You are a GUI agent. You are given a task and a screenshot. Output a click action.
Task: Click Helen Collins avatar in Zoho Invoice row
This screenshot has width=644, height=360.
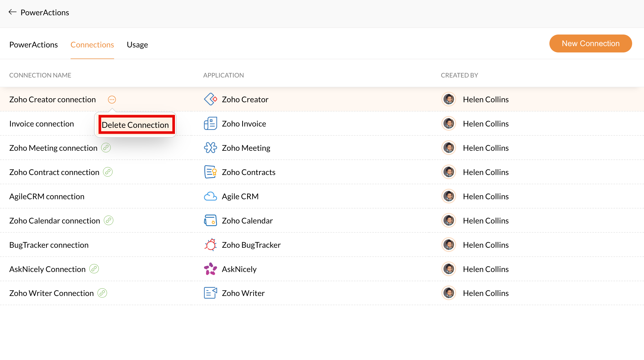449,124
